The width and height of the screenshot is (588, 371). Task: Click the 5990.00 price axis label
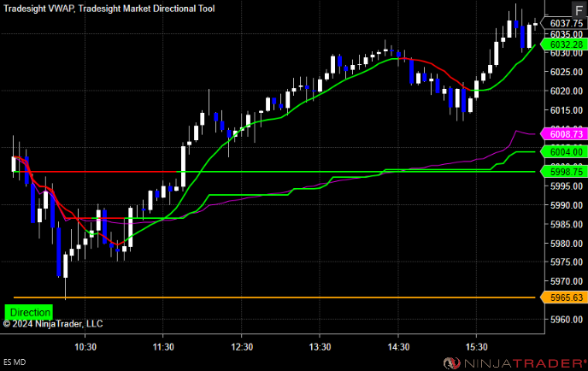(x=567, y=205)
